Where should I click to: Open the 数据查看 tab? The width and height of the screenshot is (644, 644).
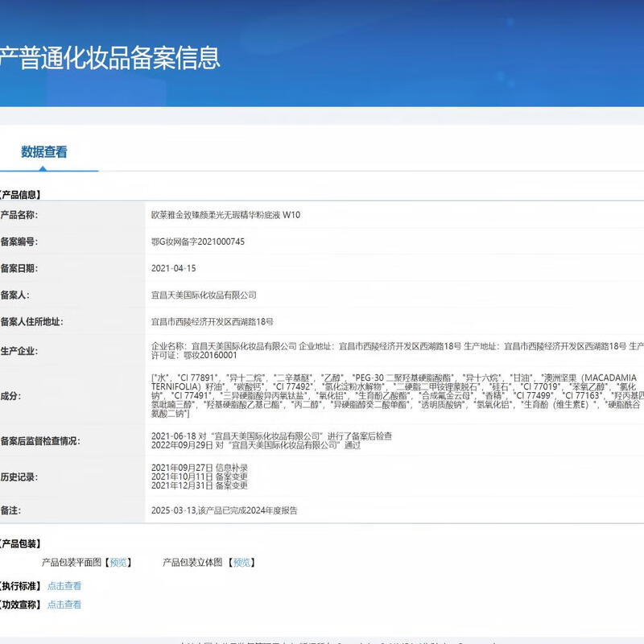[x=44, y=151]
